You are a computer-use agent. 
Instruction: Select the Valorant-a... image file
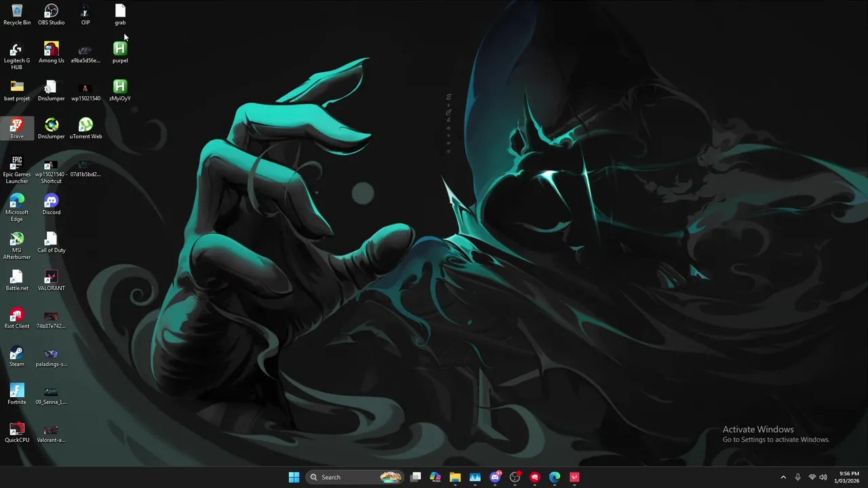(52, 432)
